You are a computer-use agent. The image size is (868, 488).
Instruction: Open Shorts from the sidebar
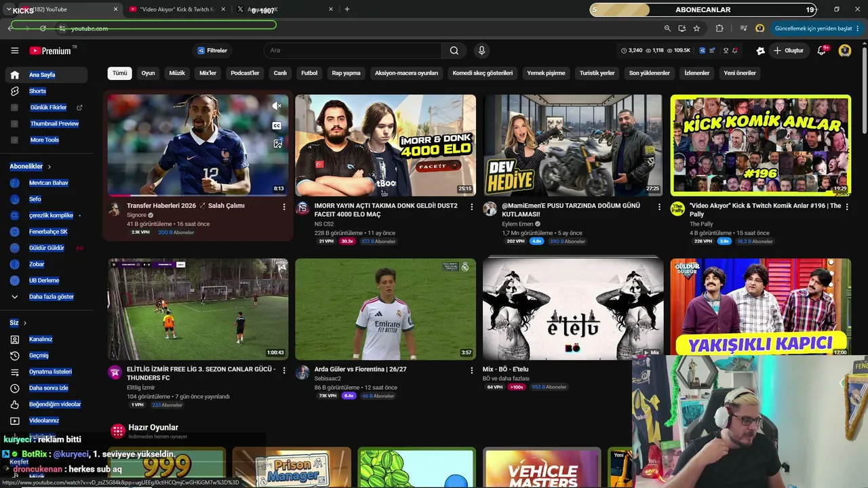47,91
